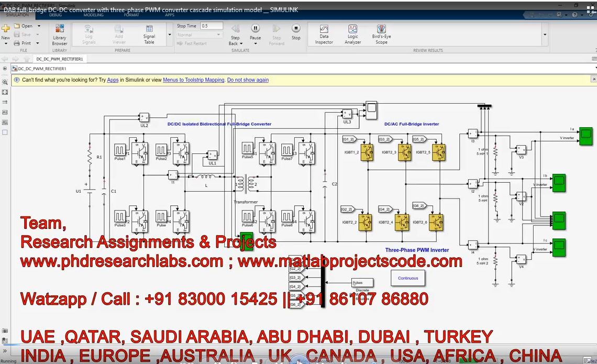Click the zoom tool in left palette
The width and height of the screenshot is (597, 364).
(5, 82)
